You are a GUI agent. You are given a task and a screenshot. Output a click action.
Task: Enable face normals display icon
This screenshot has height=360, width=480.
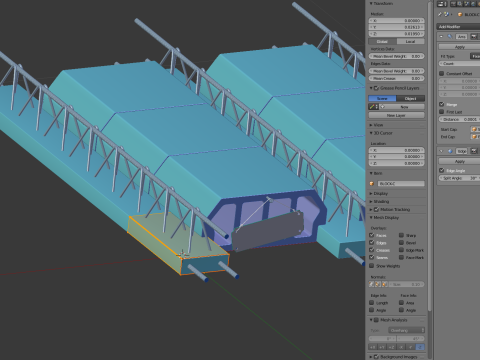tap(384, 284)
